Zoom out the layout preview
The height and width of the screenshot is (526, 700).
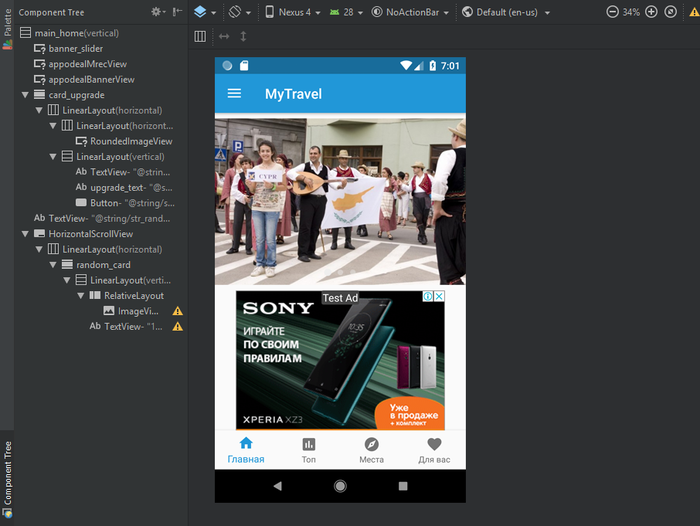click(612, 12)
